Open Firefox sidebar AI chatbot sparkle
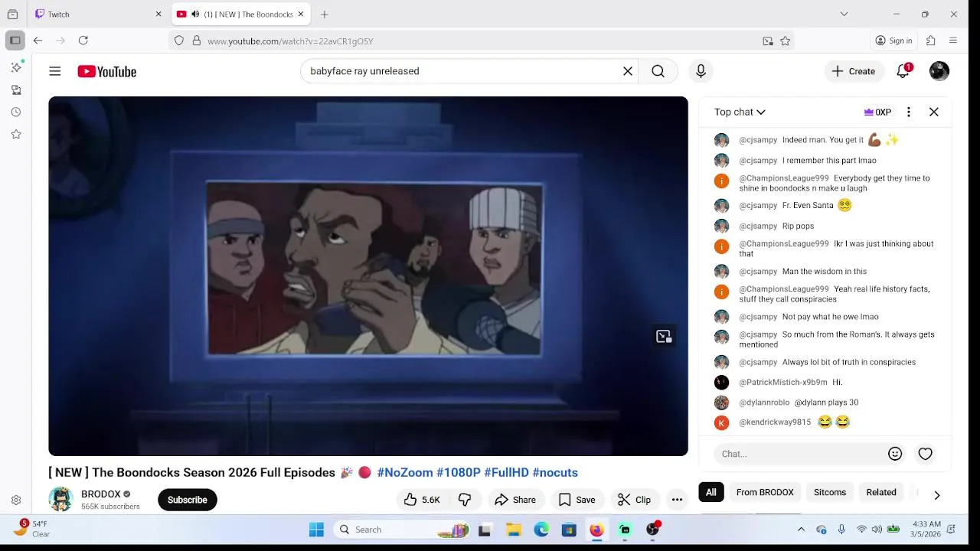This screenshot has height=551, width=980. [16, 67]
